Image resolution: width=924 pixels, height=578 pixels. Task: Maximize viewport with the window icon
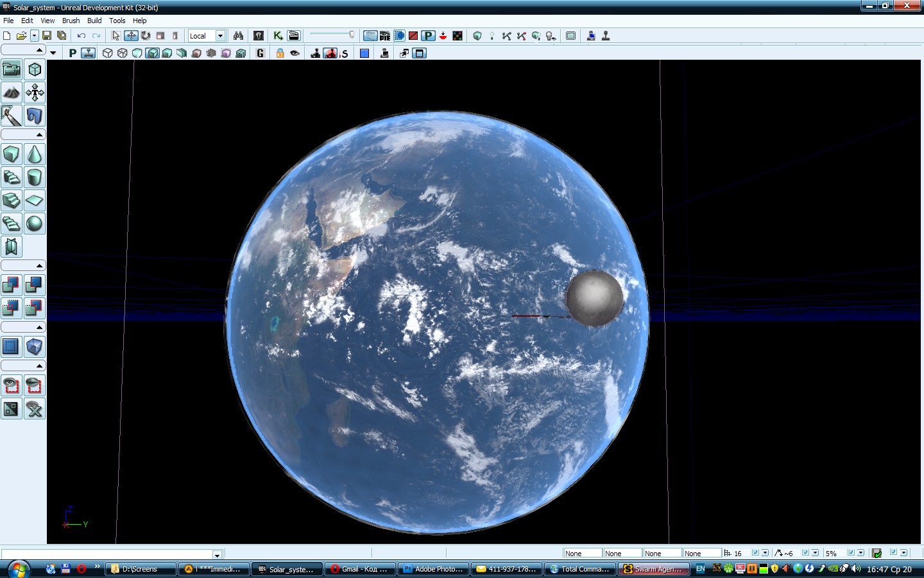pyautogui.click(x=419, y=53)
